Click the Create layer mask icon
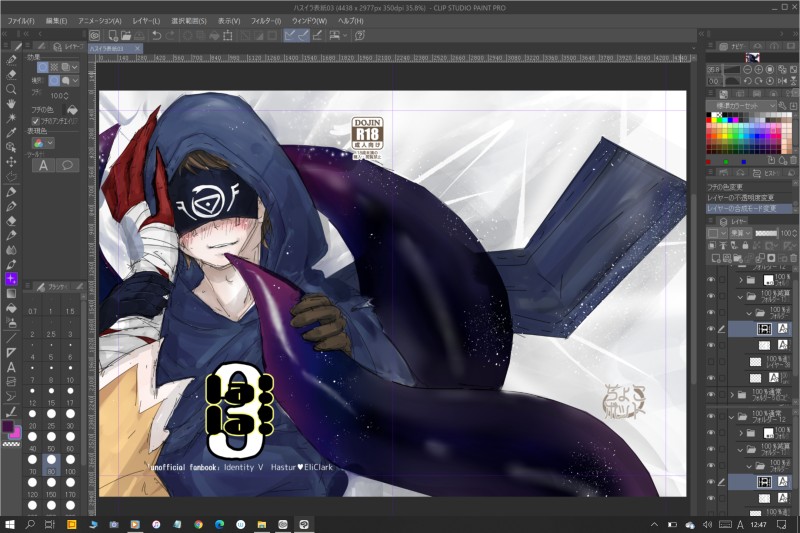800x533 pixels. (771, 258)
